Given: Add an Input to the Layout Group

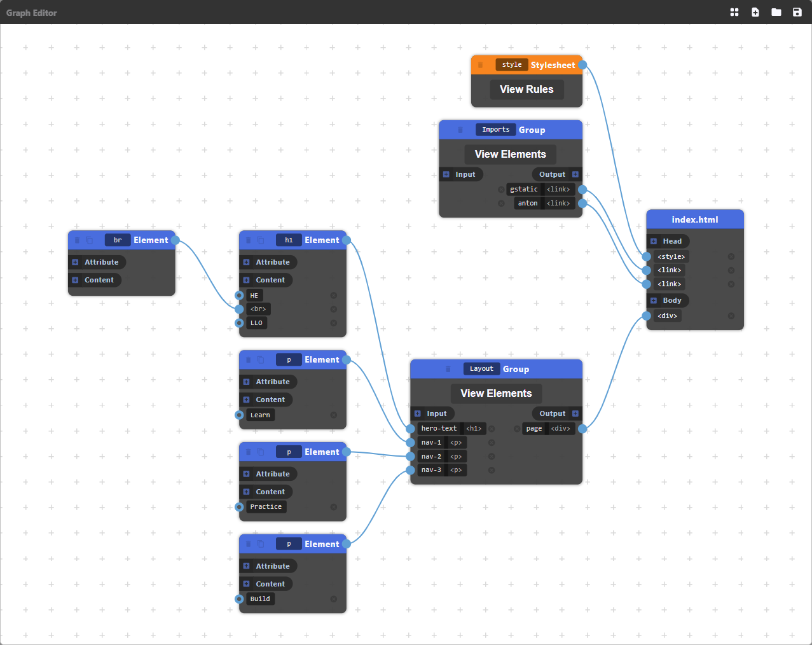Looking at the screenshot, I should point(417,413).
